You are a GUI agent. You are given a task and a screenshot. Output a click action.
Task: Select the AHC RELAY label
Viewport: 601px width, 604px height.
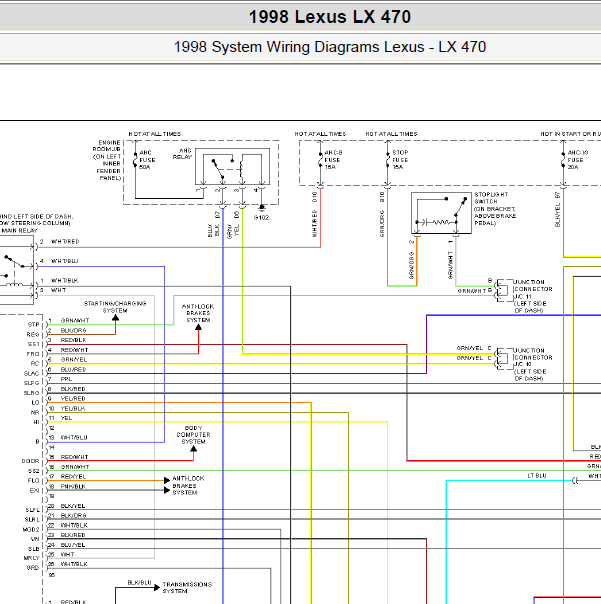pyautogui.click(x=183, y=154)
